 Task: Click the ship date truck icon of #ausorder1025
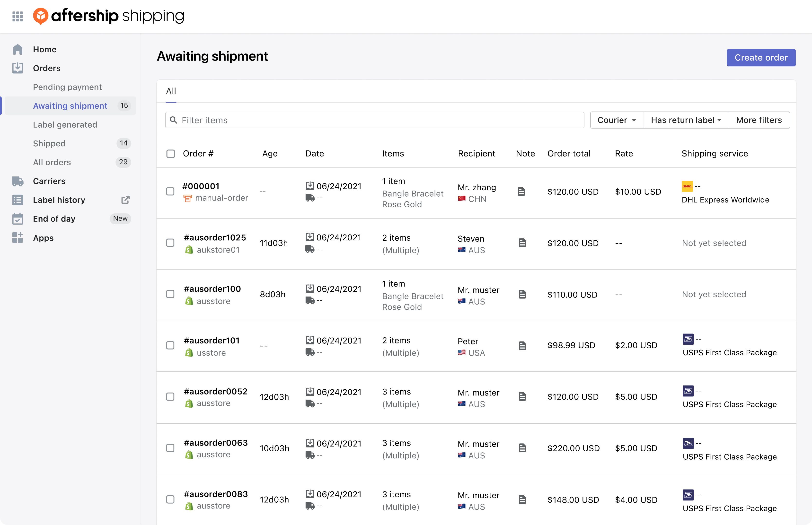(x=310, y=249)
